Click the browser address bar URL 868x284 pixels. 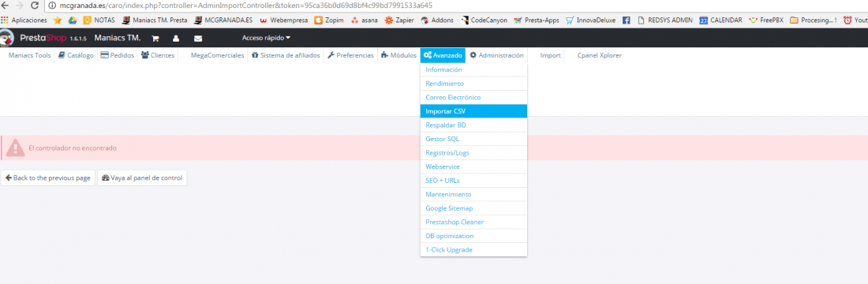[x=245, y=6]
